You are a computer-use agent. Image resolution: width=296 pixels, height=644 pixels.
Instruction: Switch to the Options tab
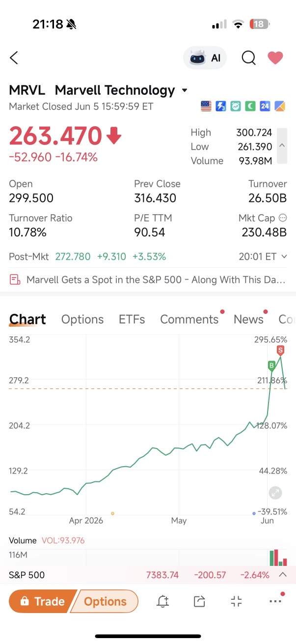click(x=82, y=319)
